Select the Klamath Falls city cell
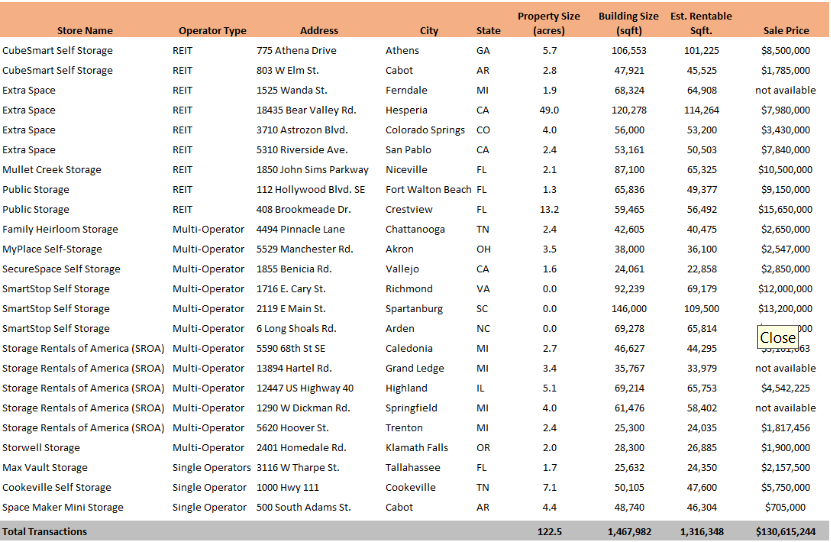The image size is (831, 542). (417, 447)
